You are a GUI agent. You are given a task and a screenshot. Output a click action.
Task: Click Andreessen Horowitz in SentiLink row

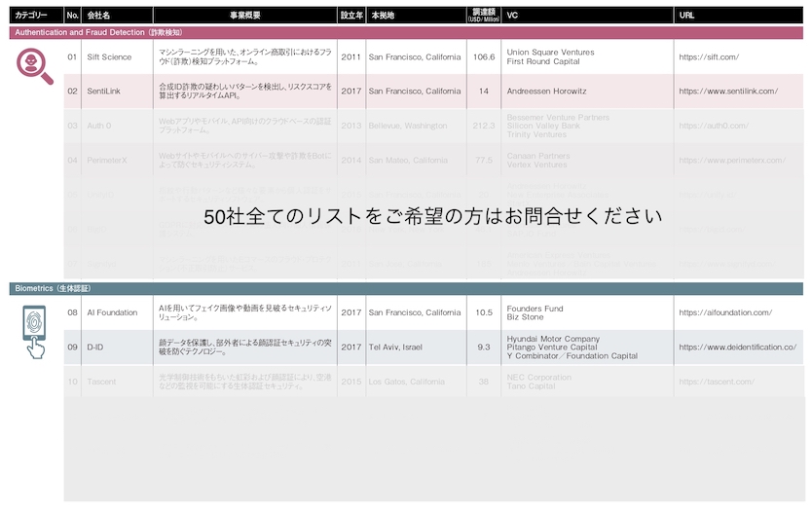pyautogui.click(x=546, y=91)
